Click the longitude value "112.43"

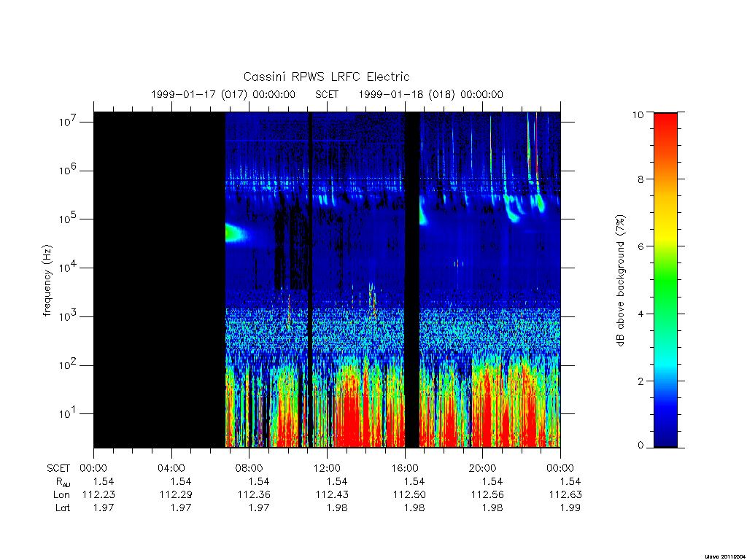coord(332,495)
